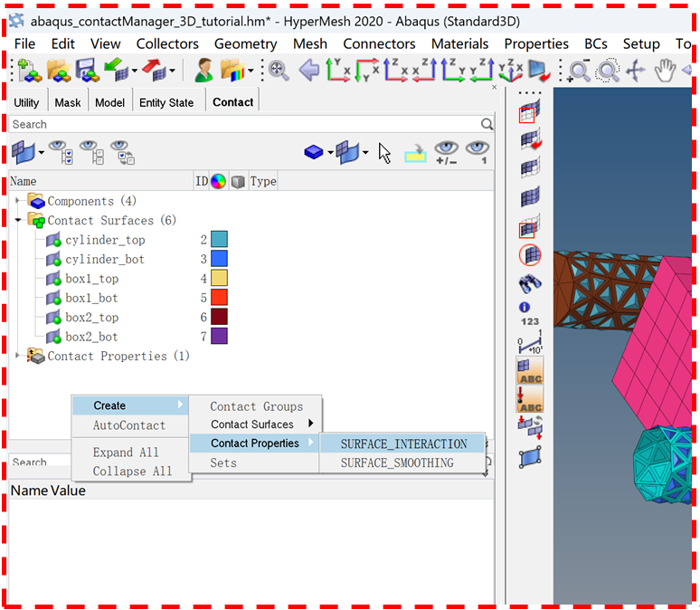Image resolution: width=700 pixels, height=610 pixels.
Task: Click the Import green arrow icon
Action: 116,71
